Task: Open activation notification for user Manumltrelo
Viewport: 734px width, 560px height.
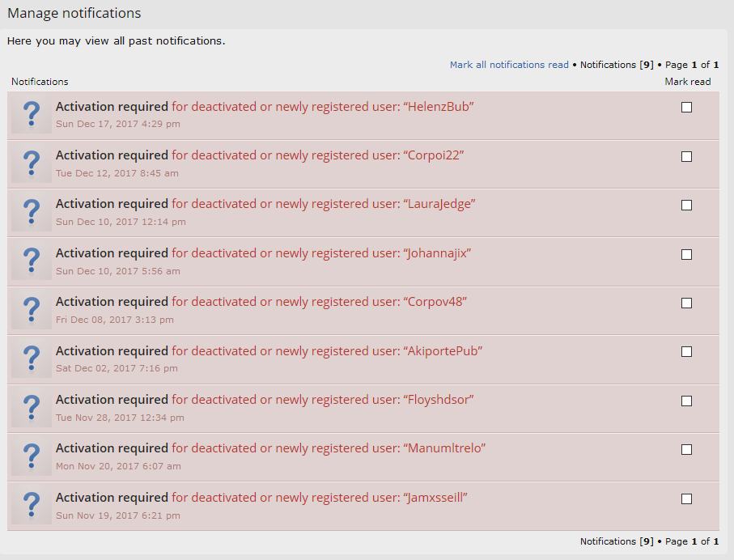Action: click(x=270, y=448)
